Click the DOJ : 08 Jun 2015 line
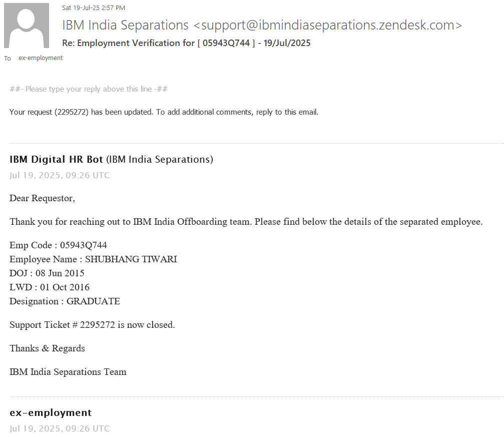Viewport: 504px width, 437px height. pyautogui.click(x=47, y=273)
